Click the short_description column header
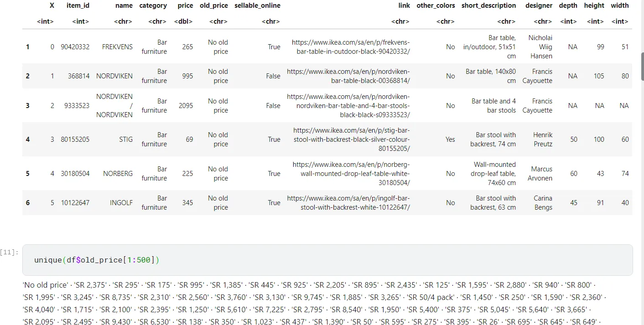The image size is (644, 325). [488, 5]
